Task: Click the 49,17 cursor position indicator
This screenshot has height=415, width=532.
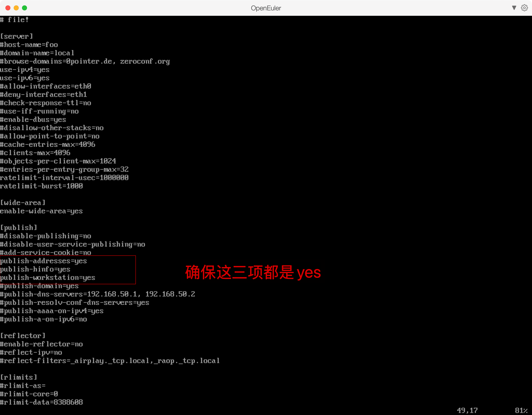Action: (x=467, y=410)
